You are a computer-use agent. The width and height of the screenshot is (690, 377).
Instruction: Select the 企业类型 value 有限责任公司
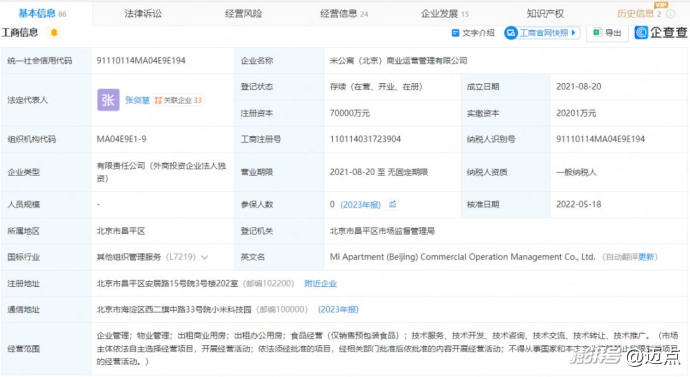[x=161, y=172]
